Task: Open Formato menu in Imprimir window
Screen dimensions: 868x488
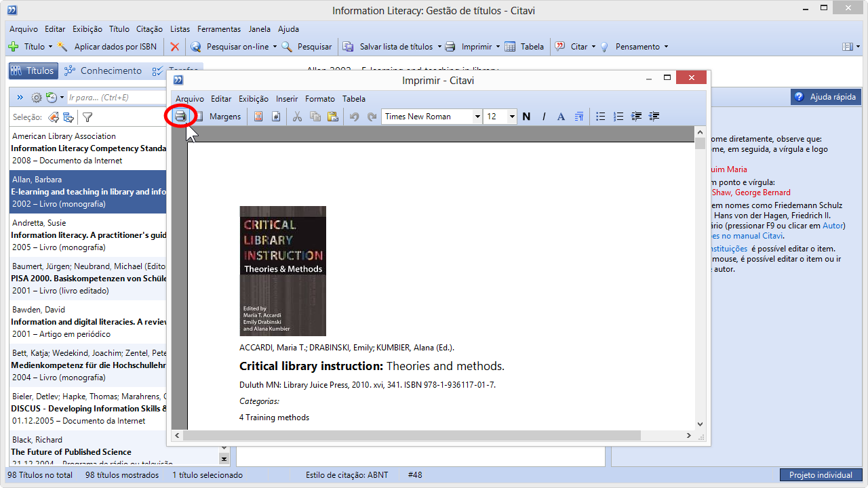Action: click(x=320, y=99)
